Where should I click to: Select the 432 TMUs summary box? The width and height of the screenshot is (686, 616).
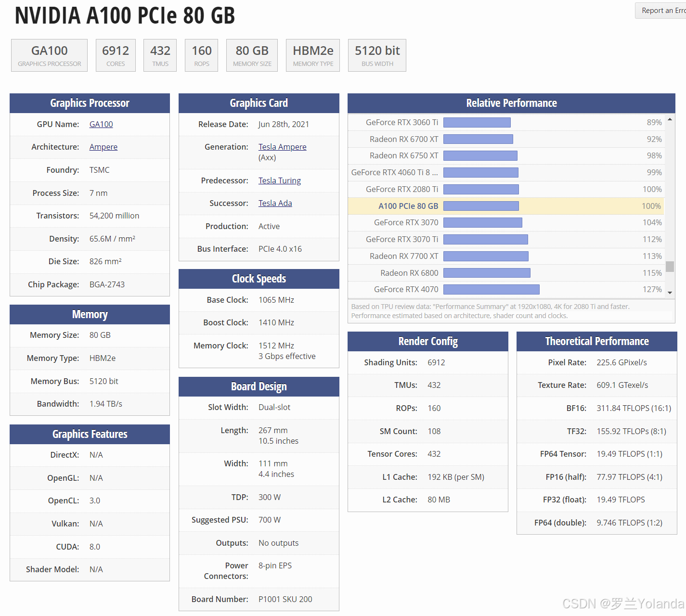click(x=160, y=55)
